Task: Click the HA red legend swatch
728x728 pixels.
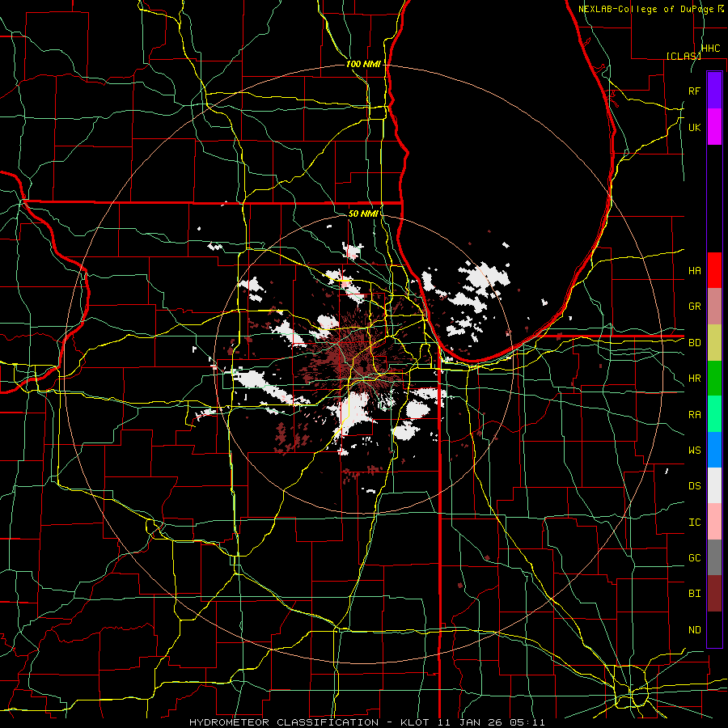Action: click(714, 270)
